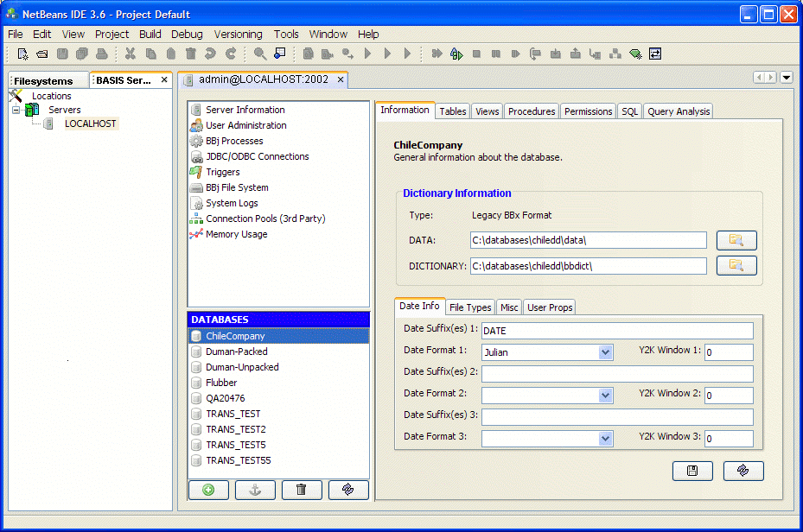Click the DATA path input field
Viewport: 803px width, 532px height.
[589, 240]
